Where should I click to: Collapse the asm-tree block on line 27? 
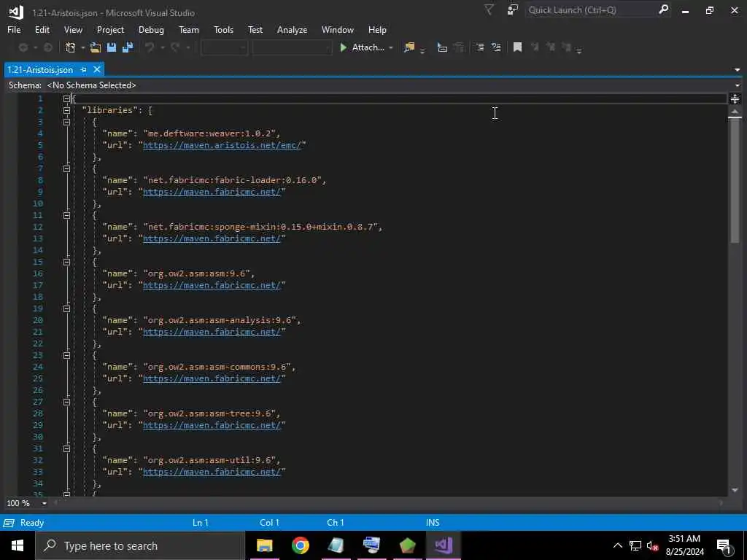pyautogui.click(x=66, y=402)
